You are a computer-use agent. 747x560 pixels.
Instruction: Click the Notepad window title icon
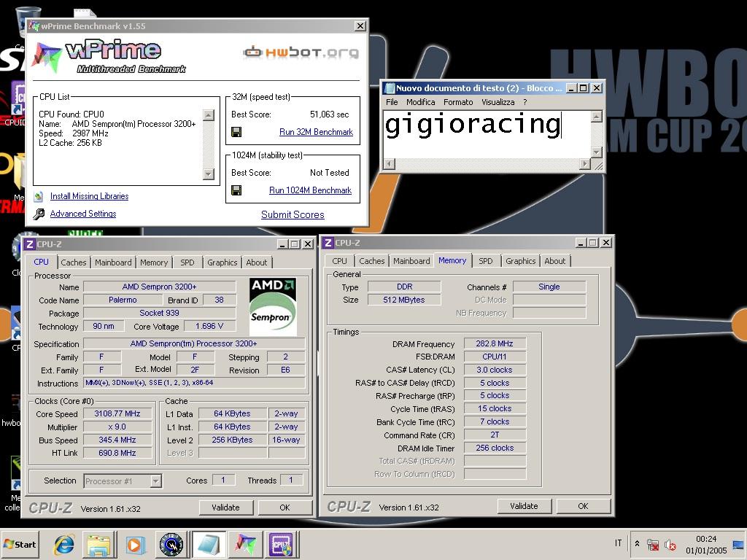(x=390, y=88)
